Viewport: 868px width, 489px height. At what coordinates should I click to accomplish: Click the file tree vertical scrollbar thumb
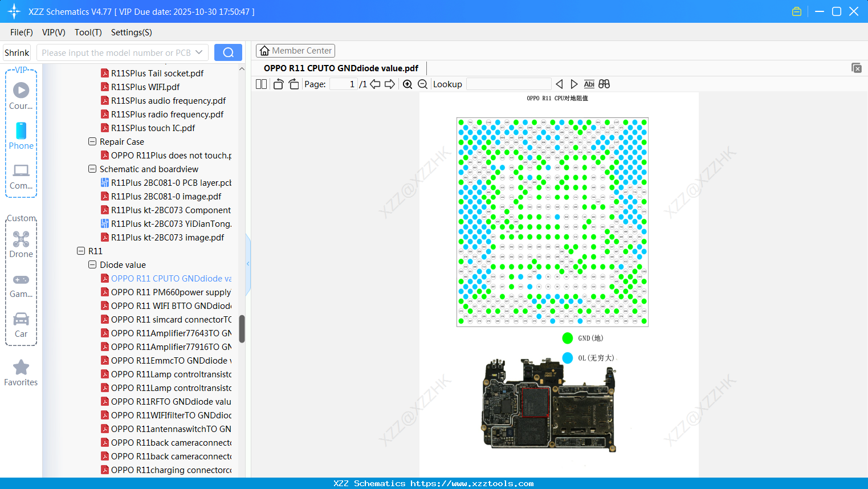pos(242,329)
